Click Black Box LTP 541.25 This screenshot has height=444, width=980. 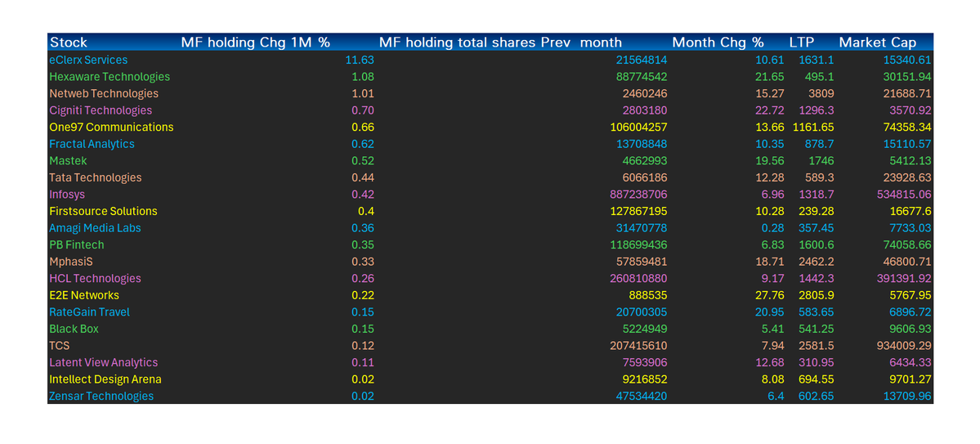[817, 329]
